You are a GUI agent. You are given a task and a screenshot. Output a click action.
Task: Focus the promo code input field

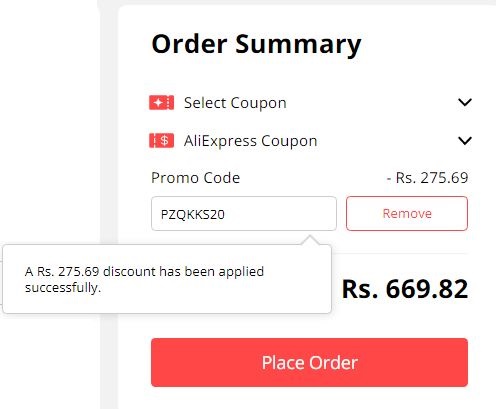[x=244, y=213]
